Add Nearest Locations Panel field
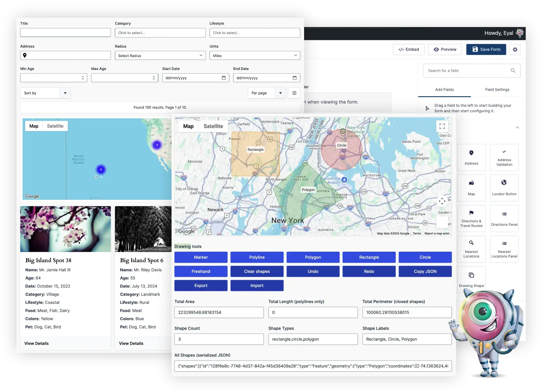The image size is (542, 392). pos(504,249)
